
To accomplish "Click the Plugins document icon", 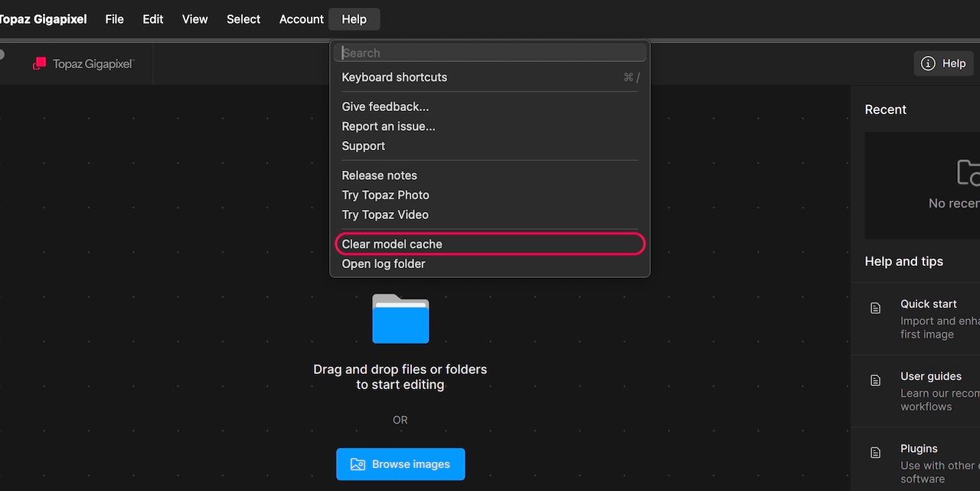I will point(875,453).
